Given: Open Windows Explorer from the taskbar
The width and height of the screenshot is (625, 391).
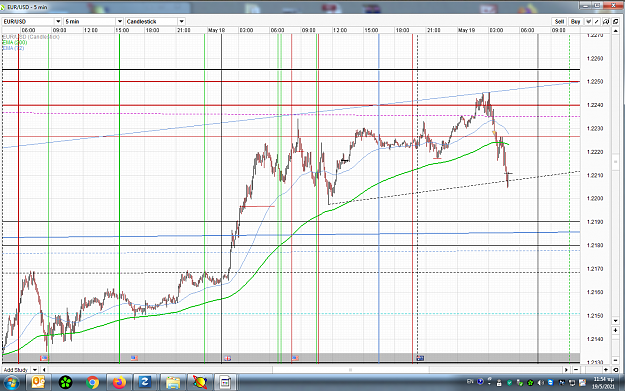Looking at the screenshot, I should tap(173, 383).
